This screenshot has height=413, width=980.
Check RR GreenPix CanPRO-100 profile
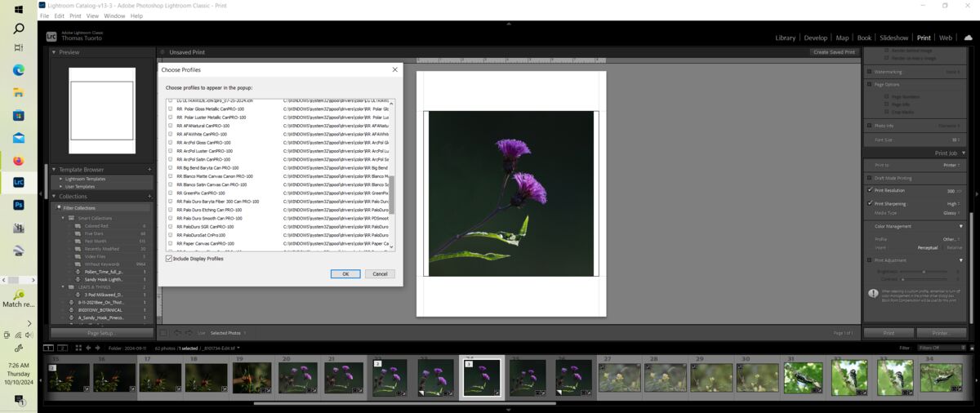click(x=171, y=193)
